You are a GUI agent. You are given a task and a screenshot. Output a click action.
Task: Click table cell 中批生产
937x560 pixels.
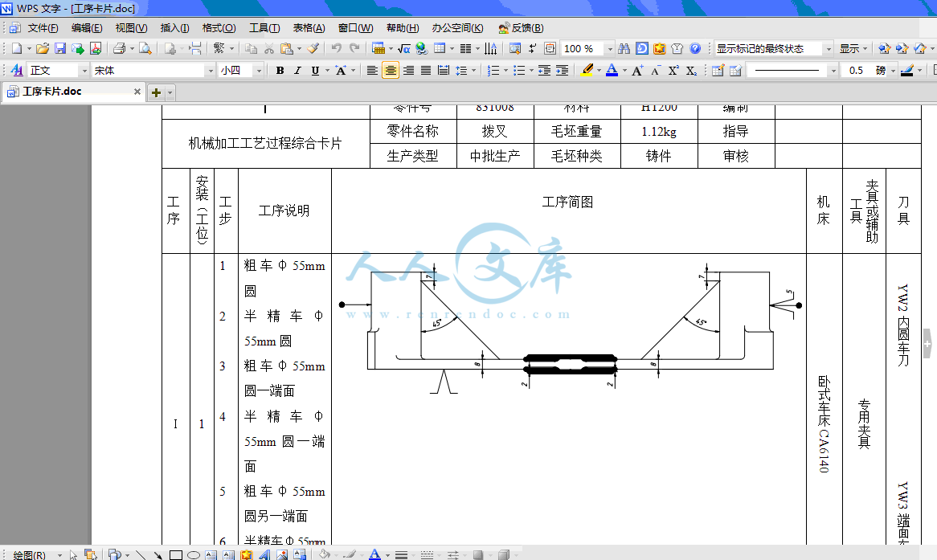[495, 156]
